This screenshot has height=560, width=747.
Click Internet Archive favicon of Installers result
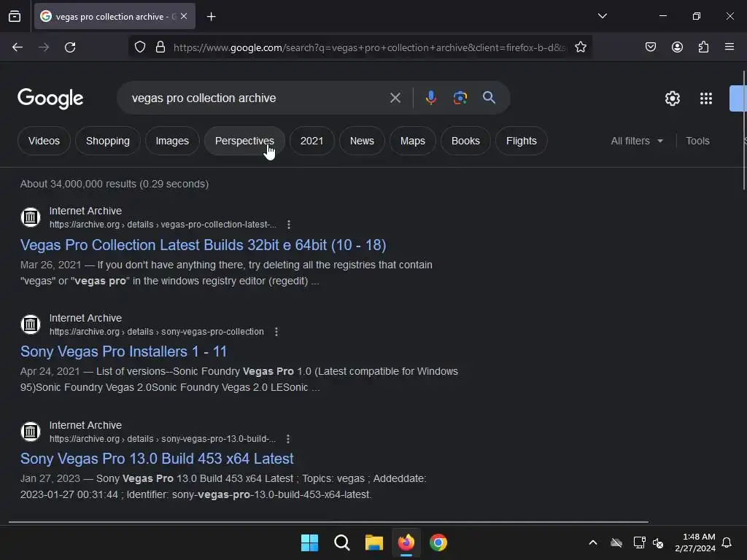(x=31, y=324)
